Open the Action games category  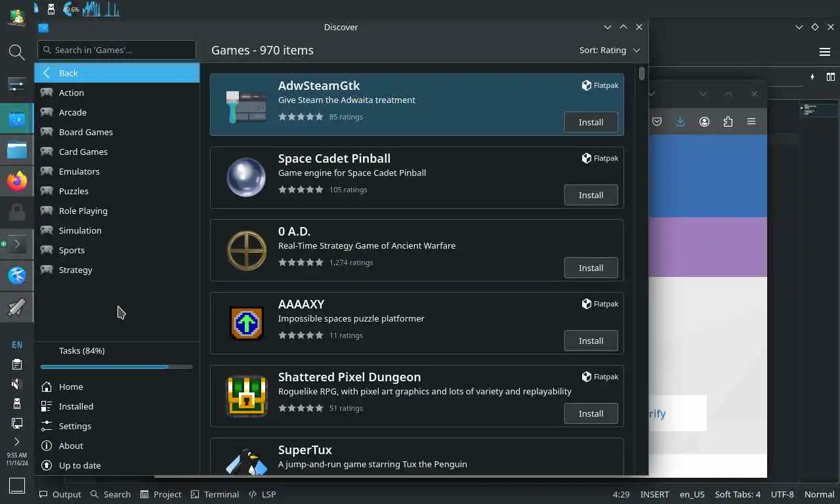pyautogui.click(x=117, y=93)
